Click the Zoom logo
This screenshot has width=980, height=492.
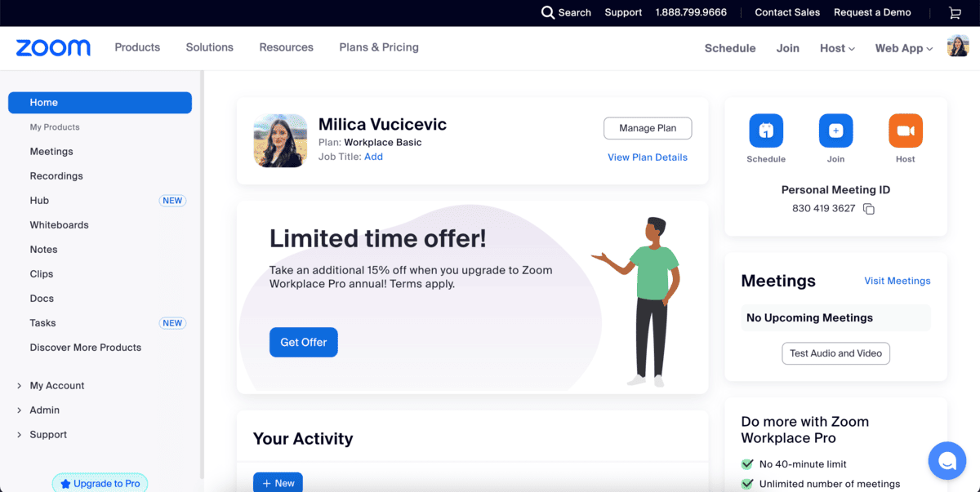click(53, 48)
